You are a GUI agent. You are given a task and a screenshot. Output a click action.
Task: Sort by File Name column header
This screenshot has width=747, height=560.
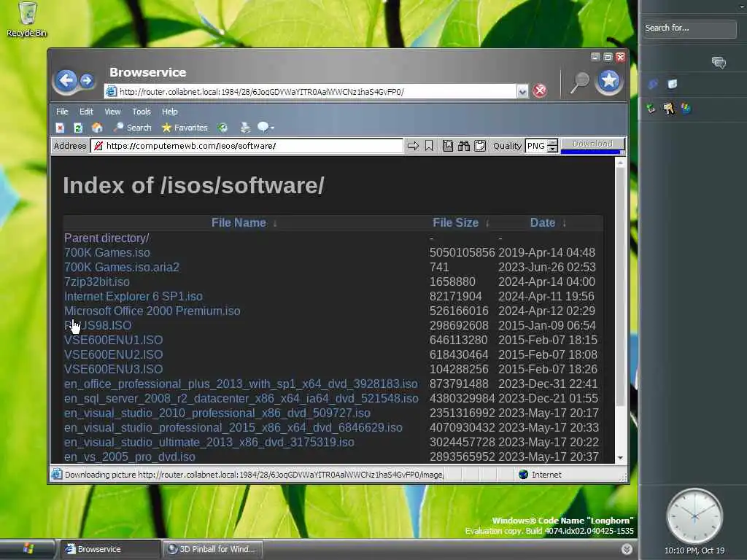pos(239,223)
